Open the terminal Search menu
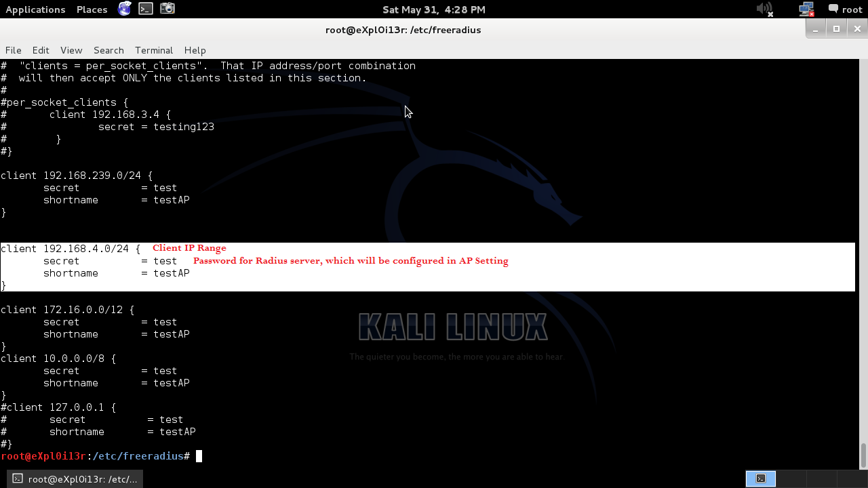This screenshot has height=488, width=868. (x=108, y=50)
